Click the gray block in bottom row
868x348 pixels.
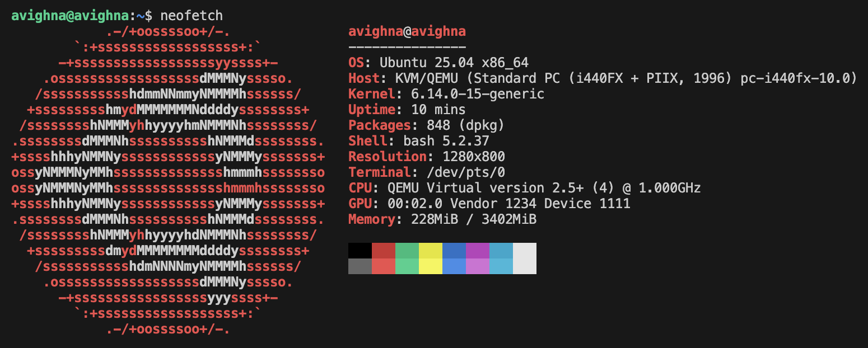[x=360, y=266]
